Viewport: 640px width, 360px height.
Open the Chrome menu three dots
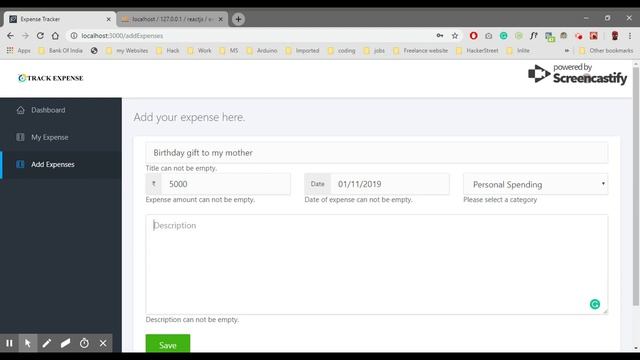[x=630, y=36]
